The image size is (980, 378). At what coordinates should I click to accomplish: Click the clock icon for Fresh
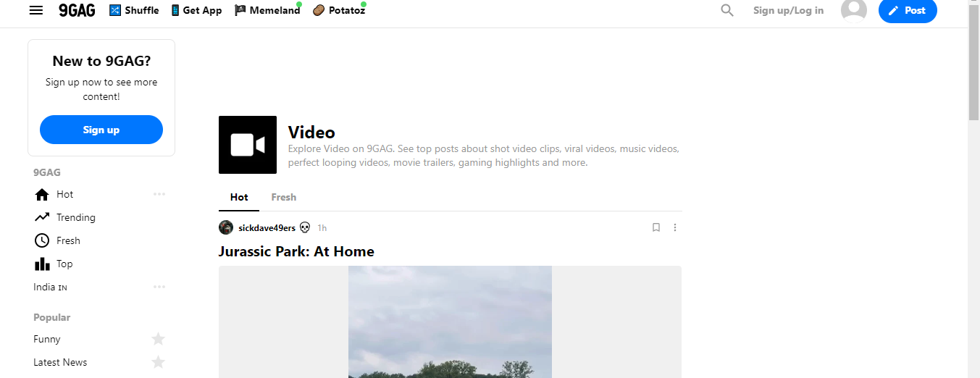point(42,240)
